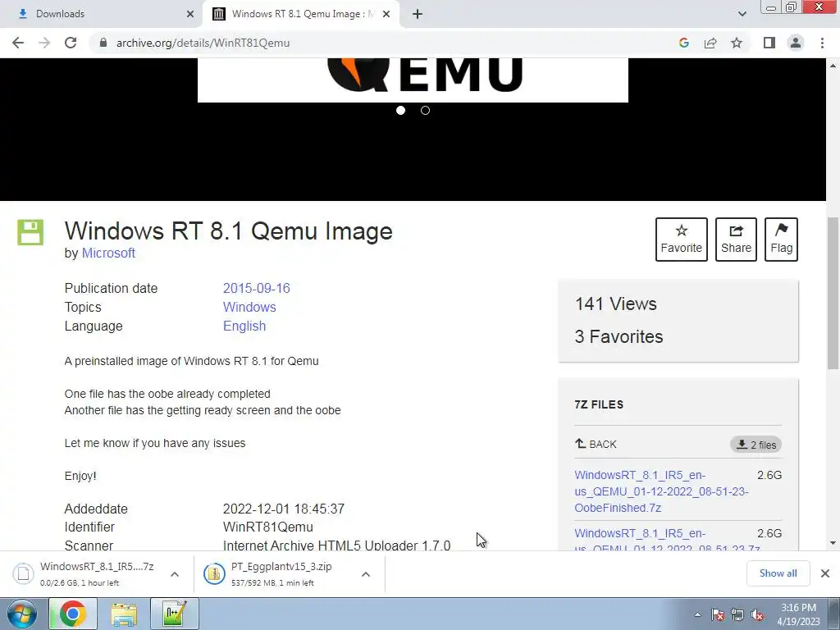Click the padlock site info icon
Viewport: 840px width, 630px height.
point(103,43)
